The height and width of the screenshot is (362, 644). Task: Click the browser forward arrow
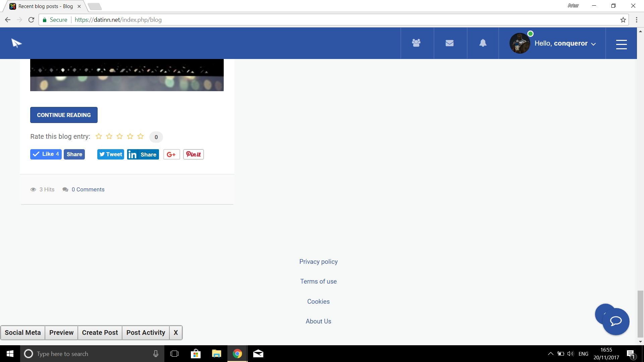tap(19, 20)
